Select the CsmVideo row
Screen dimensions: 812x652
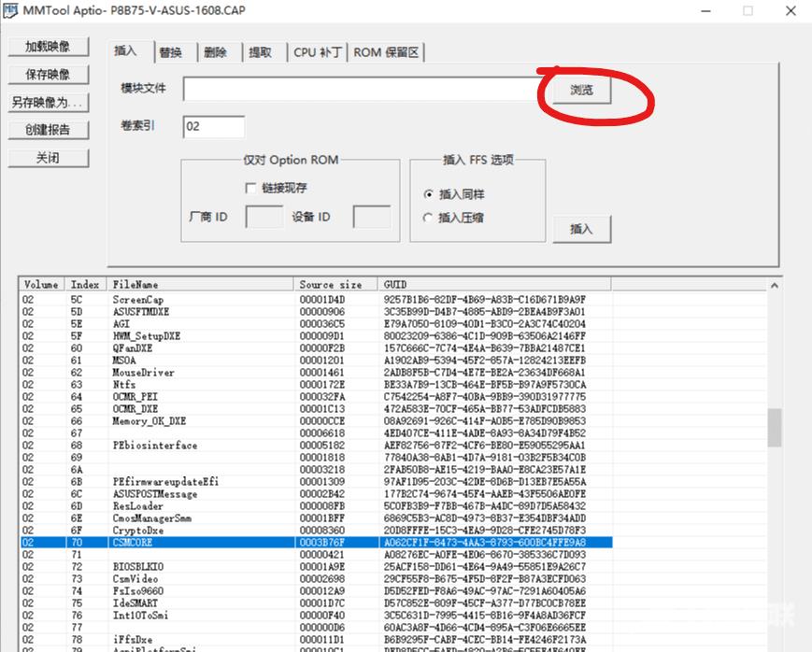coord(316,579)
